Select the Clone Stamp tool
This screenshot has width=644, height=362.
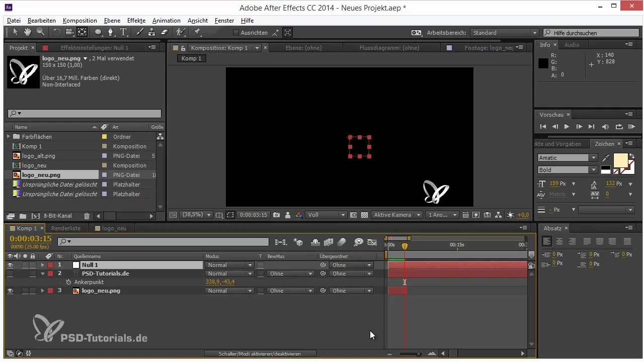(151, 32)
